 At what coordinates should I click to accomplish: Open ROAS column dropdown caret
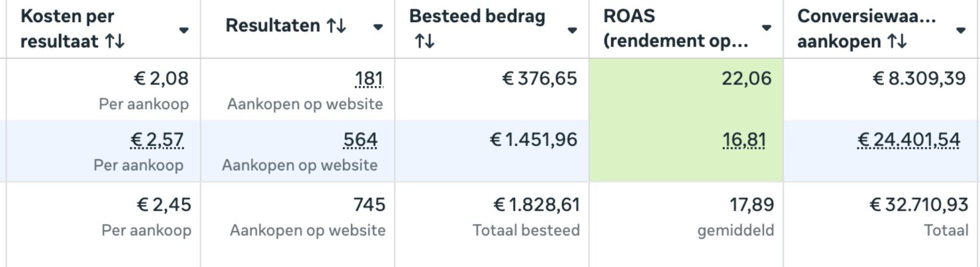pos(766,28)
